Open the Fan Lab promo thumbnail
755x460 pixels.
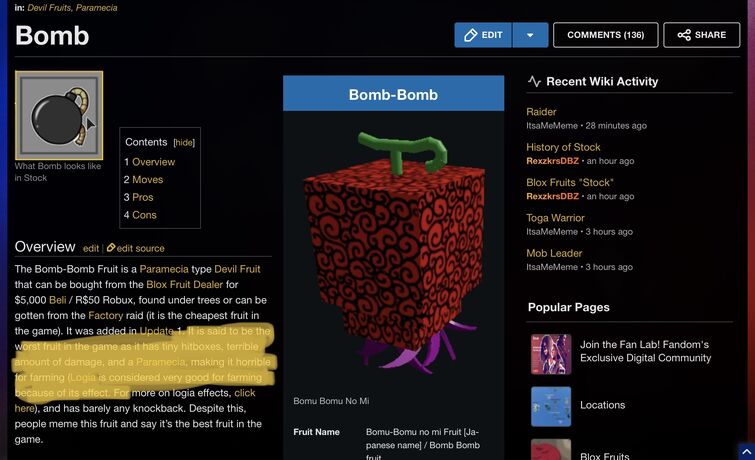[551, 354]
